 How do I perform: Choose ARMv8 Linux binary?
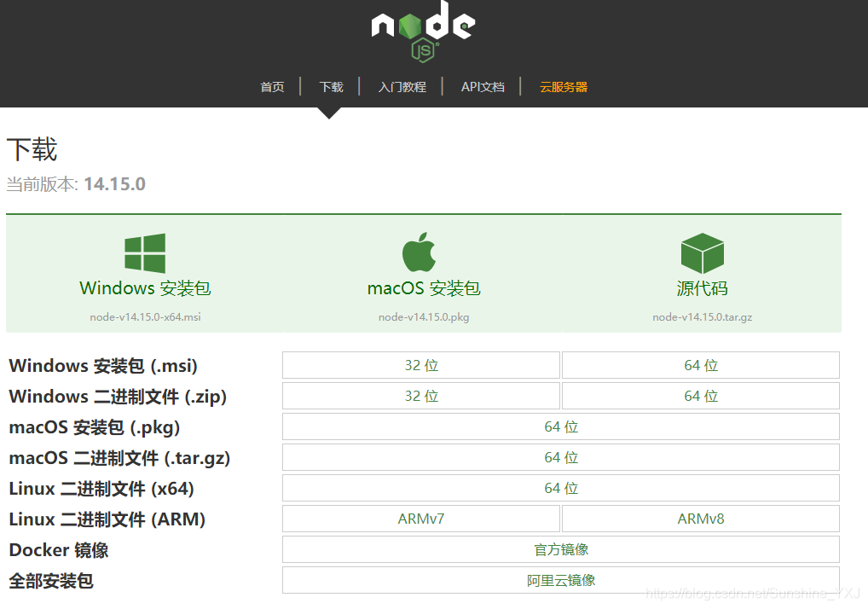tap(701, 519)
